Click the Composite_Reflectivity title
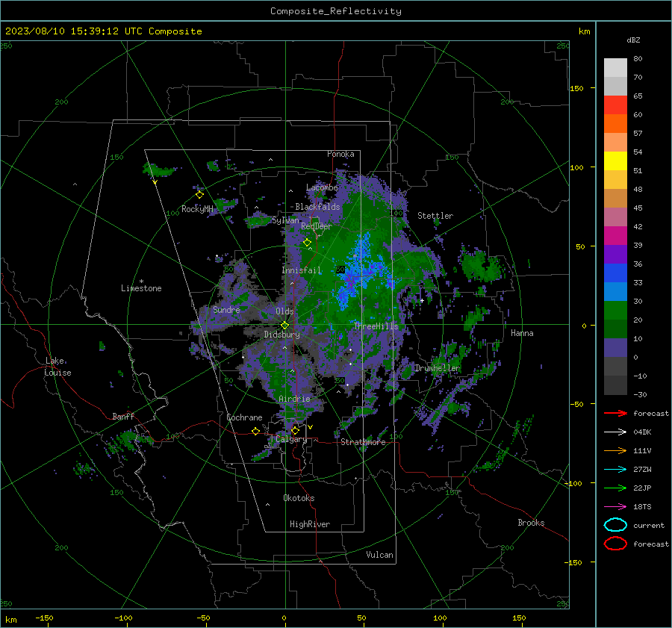Screen dimensions: 672x628 pyautogui.click(x=335, y=11)
